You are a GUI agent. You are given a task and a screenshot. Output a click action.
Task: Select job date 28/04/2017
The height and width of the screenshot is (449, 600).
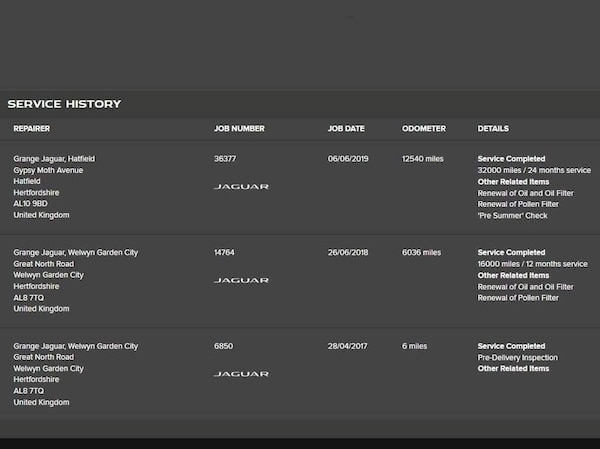[348, 346]
